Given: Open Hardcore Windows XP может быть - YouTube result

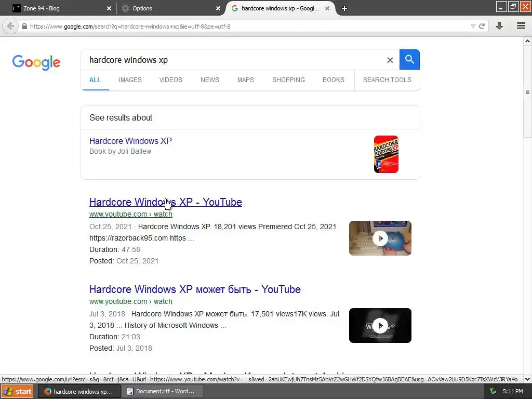Looking at the screenshot, I should pyautogui.click(x=195, y=289).
